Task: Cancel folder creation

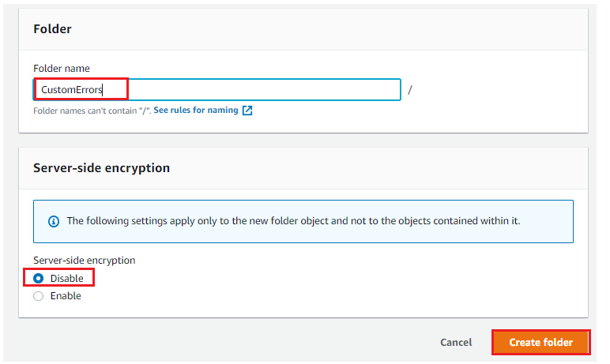Action: [x=456, y=342]
